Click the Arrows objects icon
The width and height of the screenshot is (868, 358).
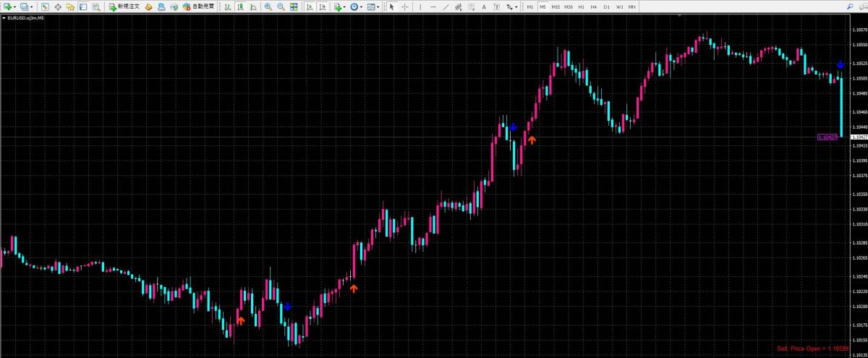tap(509, 7)
